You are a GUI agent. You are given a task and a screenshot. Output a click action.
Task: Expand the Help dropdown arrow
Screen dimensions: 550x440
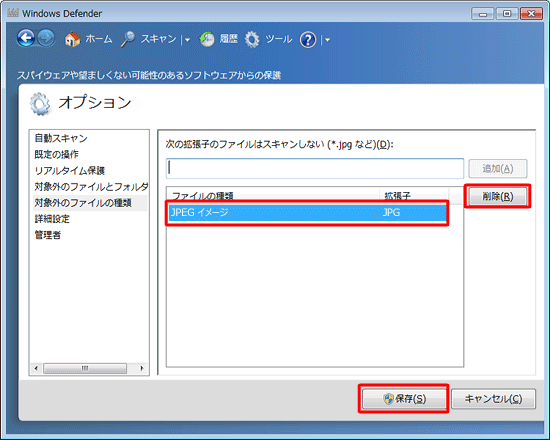point(328,40)
